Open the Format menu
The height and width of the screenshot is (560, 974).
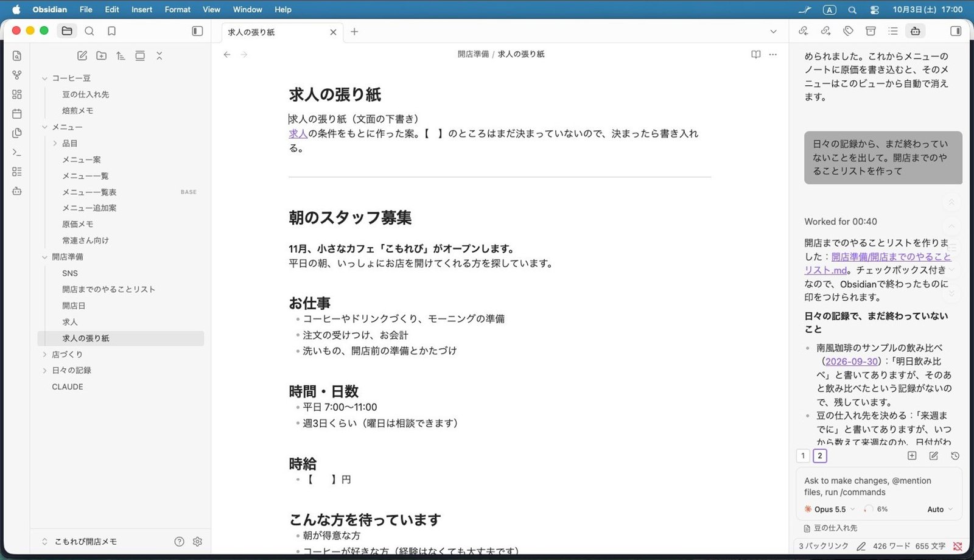(x=177, y=9)
